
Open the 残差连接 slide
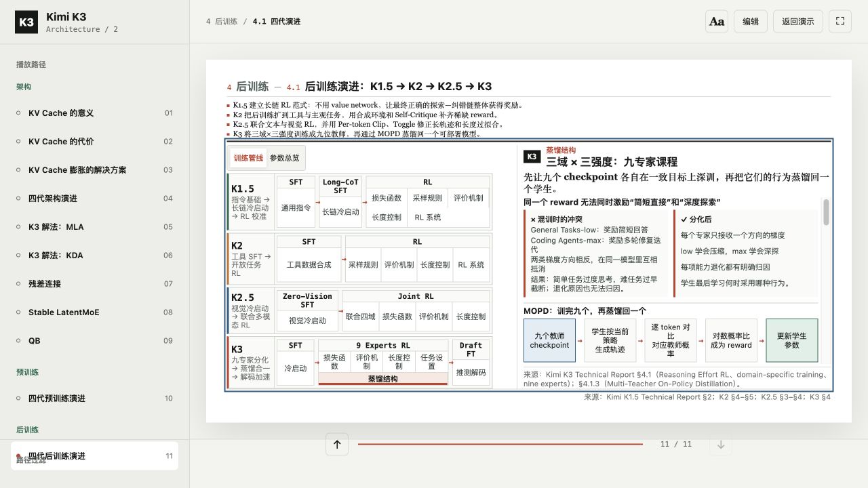94,284
